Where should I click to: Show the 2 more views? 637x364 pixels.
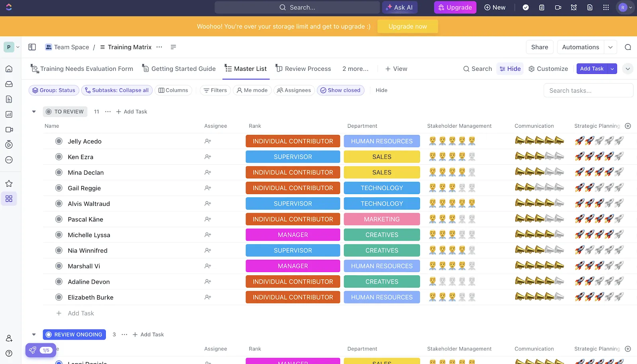tap(355, 69)
